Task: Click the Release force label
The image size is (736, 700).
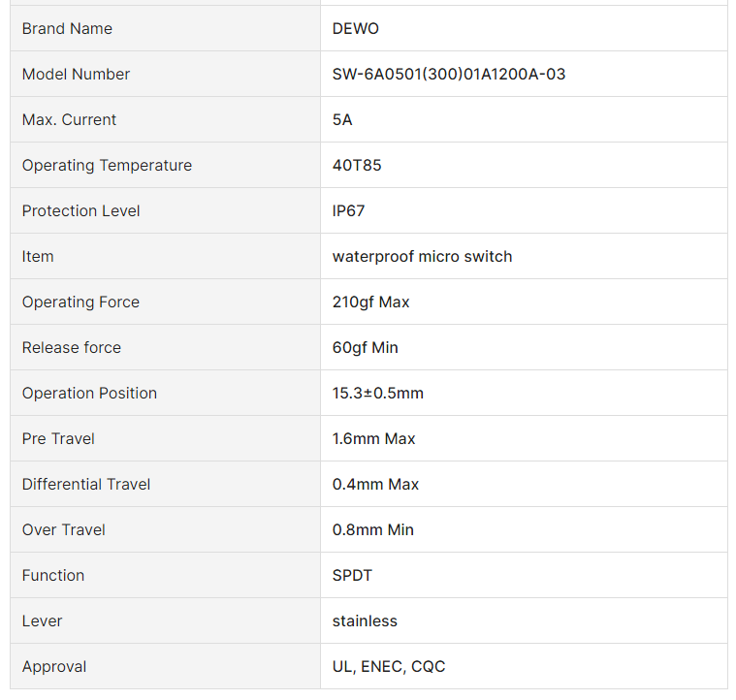Action: 72,348
